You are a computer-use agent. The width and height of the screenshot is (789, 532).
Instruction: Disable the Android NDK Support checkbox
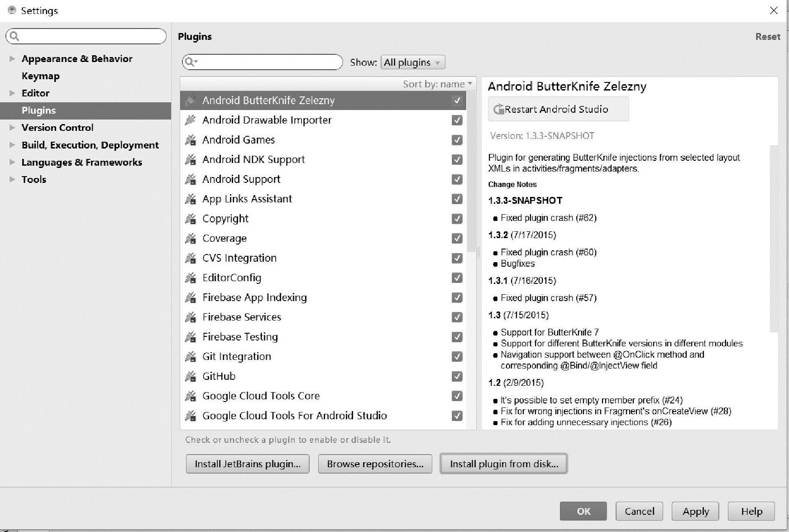click(457, 159)
